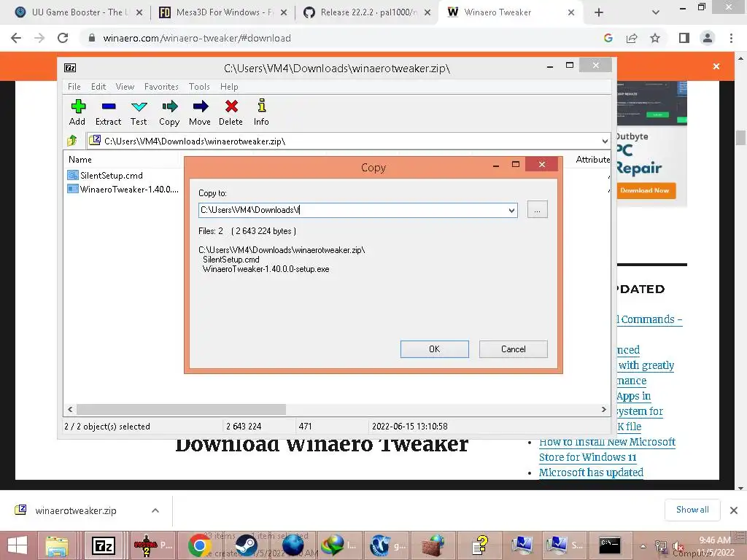Click the Google icon in address bar
The height and width of the screenshot is (560, 747).
(608, 38)
